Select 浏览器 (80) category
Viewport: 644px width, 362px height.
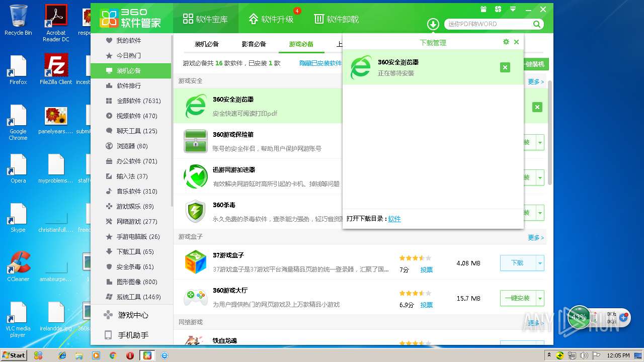(x=131, y=146)
